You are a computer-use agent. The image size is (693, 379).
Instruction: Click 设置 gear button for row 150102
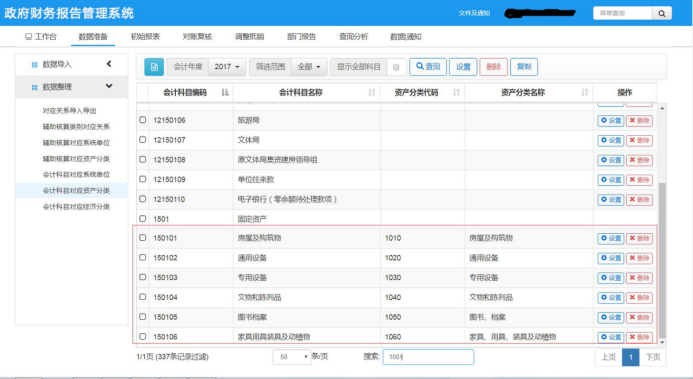point(611,258)
